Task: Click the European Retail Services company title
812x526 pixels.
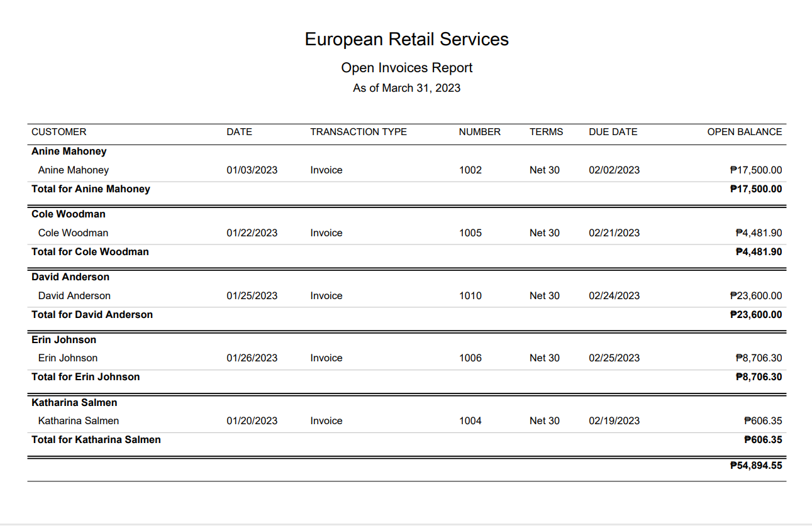Action: [x=406, y=39]
